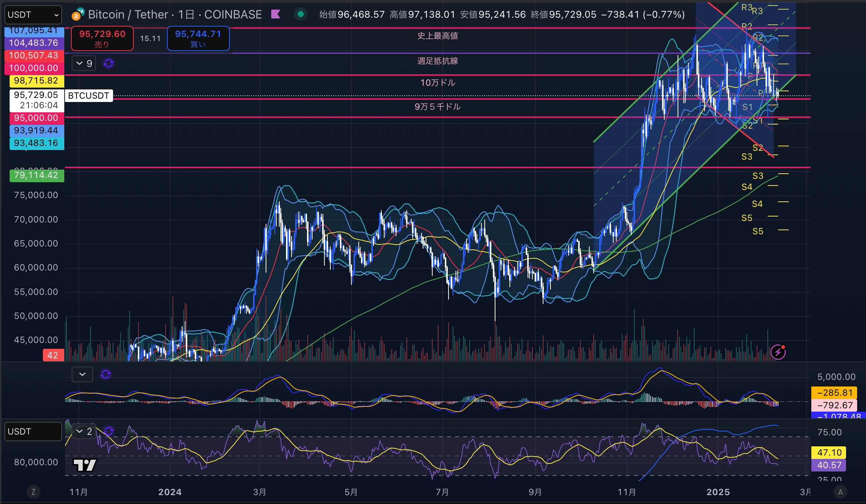Click the red 42 volume label
866x504 pixels.
pos(53,355)
